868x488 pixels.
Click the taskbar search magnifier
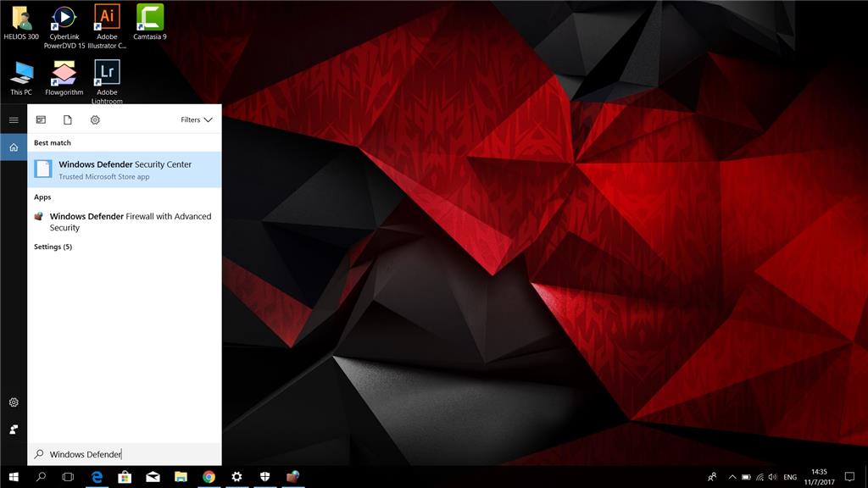pyautogui.click(x=41, y=477)
